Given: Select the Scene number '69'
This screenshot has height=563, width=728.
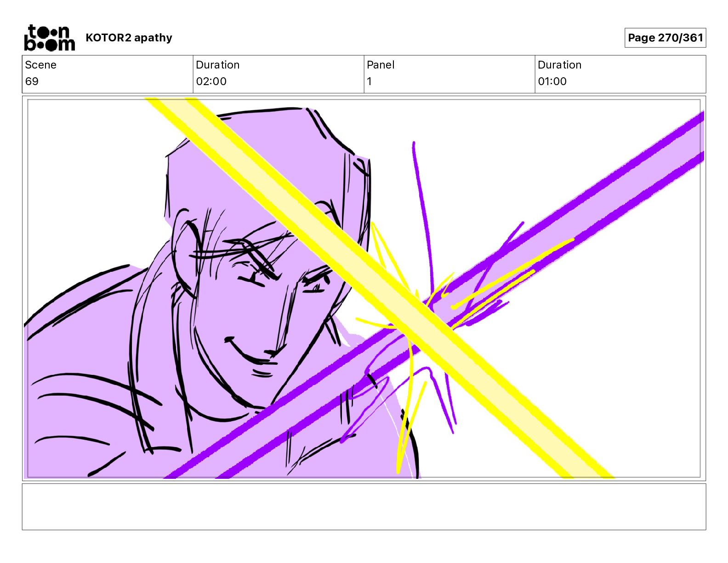Looking at the screenshot, I should pyautogui.click(x=32, y=81).
